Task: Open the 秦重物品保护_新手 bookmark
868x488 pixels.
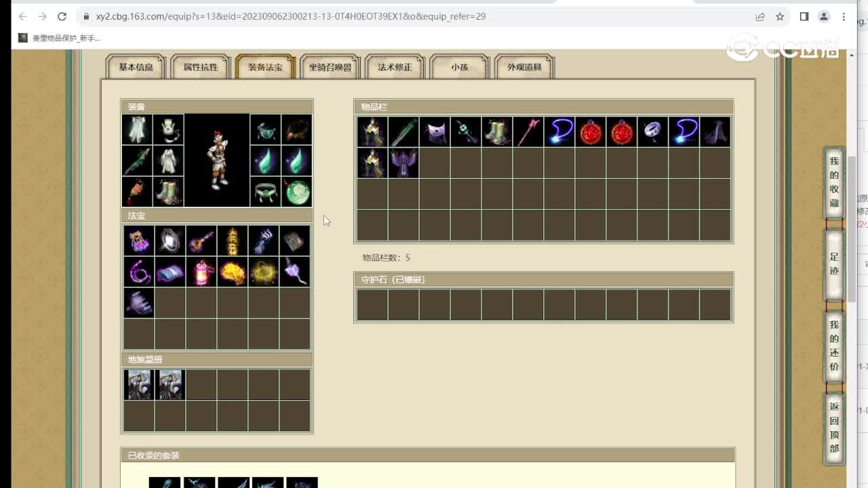Action: (x=60, y=38)
